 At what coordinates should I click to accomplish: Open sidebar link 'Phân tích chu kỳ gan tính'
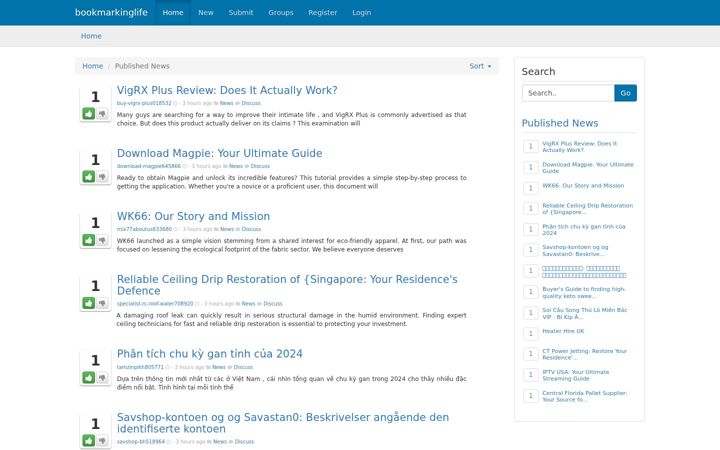584,230
